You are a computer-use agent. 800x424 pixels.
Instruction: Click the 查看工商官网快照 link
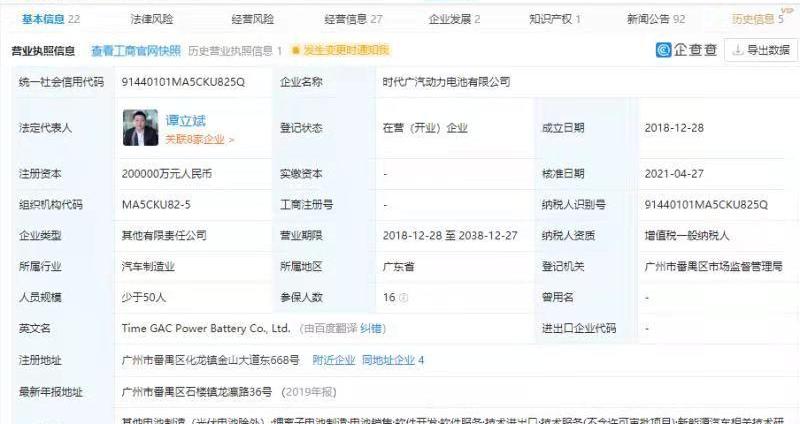136,51
